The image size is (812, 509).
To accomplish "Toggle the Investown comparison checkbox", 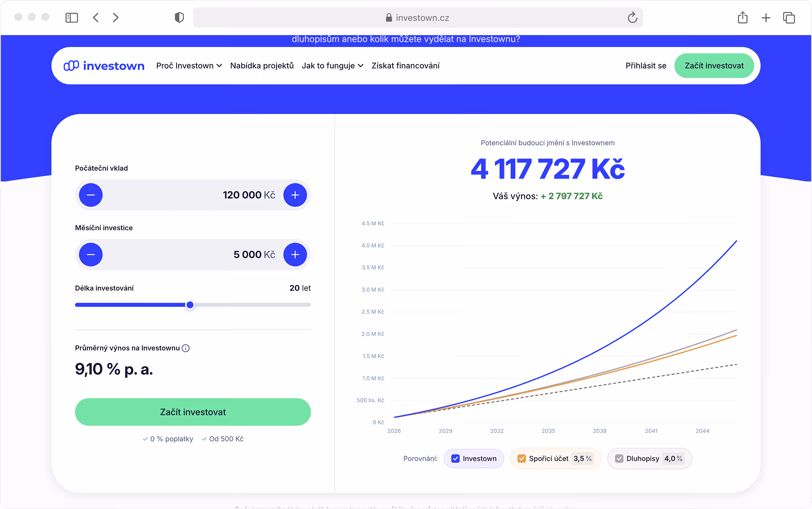I will [x=455, y=459].
